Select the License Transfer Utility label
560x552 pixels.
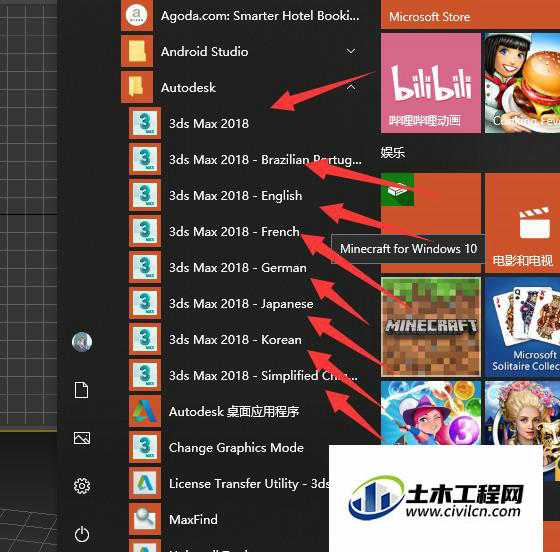(249, 483)
